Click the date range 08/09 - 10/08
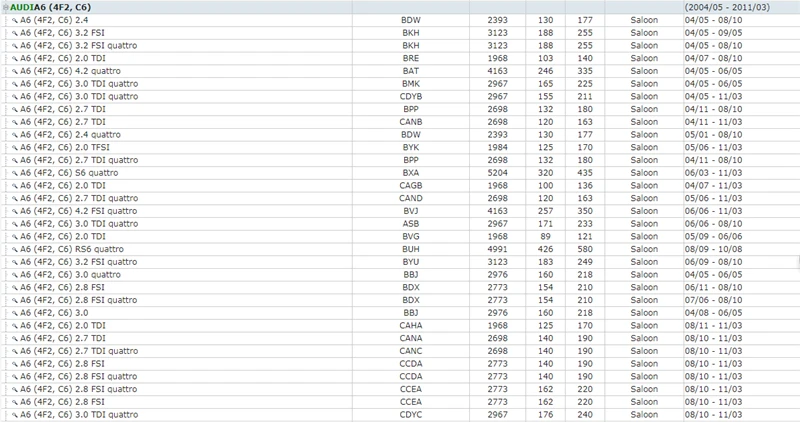 (x=713, y=250)
